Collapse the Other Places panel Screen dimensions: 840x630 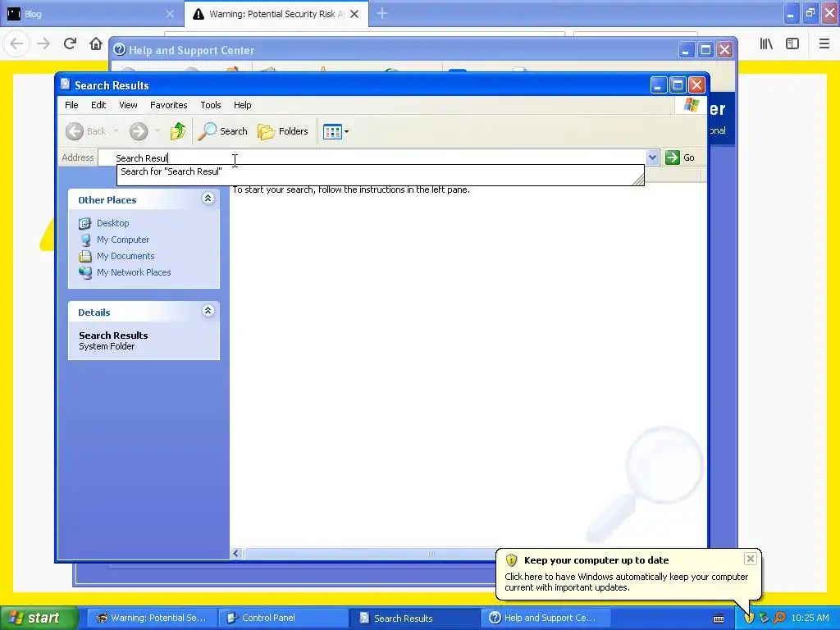208,199
